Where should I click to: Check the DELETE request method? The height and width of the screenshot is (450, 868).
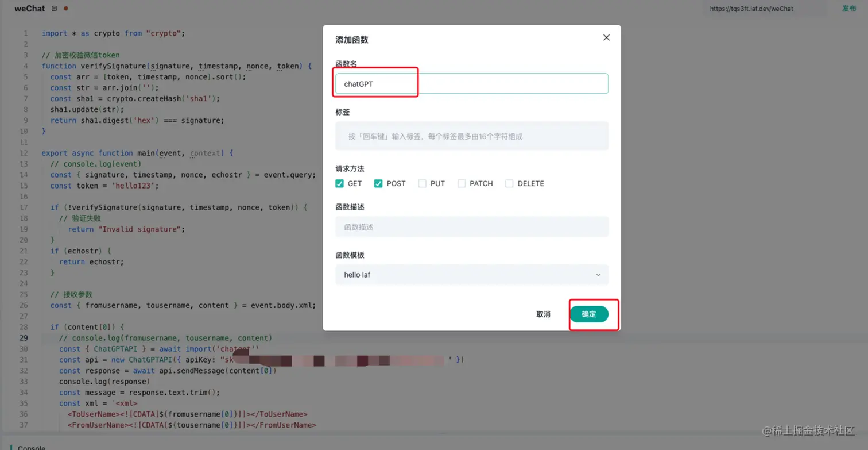[509, 183]
